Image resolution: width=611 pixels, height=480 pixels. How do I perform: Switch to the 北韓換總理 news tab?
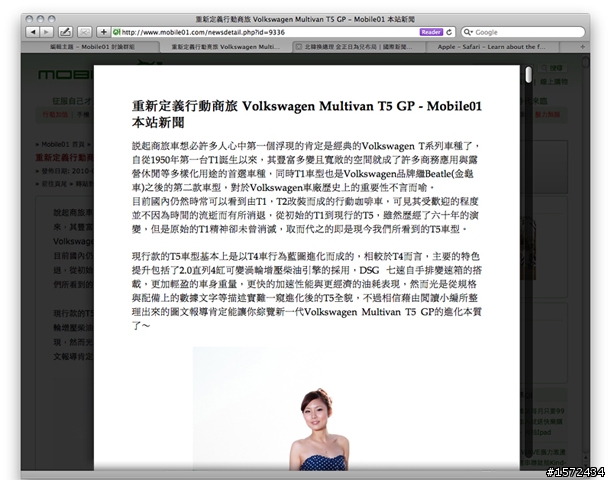pyautogui.click(x=359, y=47)
